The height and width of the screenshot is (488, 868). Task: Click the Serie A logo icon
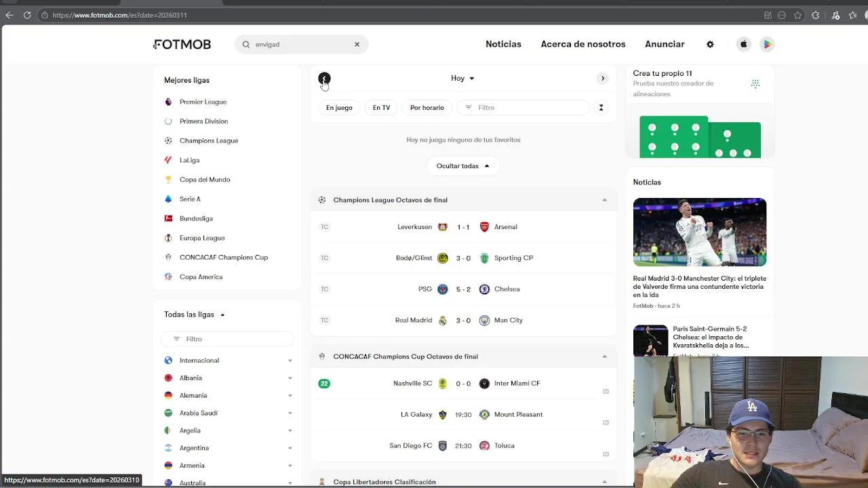point(168,199)
